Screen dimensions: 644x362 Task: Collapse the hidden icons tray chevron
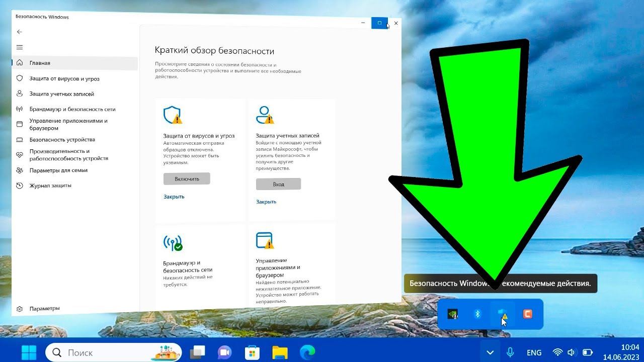pyautogui.click(x=490, y=352)
